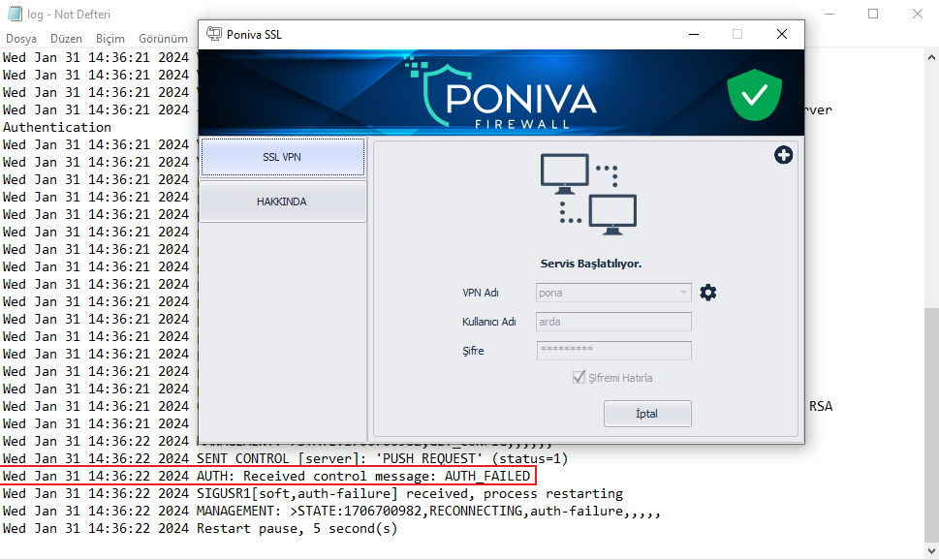
Task: Maximize the Not Defteri window
Action: pos(873,14)
